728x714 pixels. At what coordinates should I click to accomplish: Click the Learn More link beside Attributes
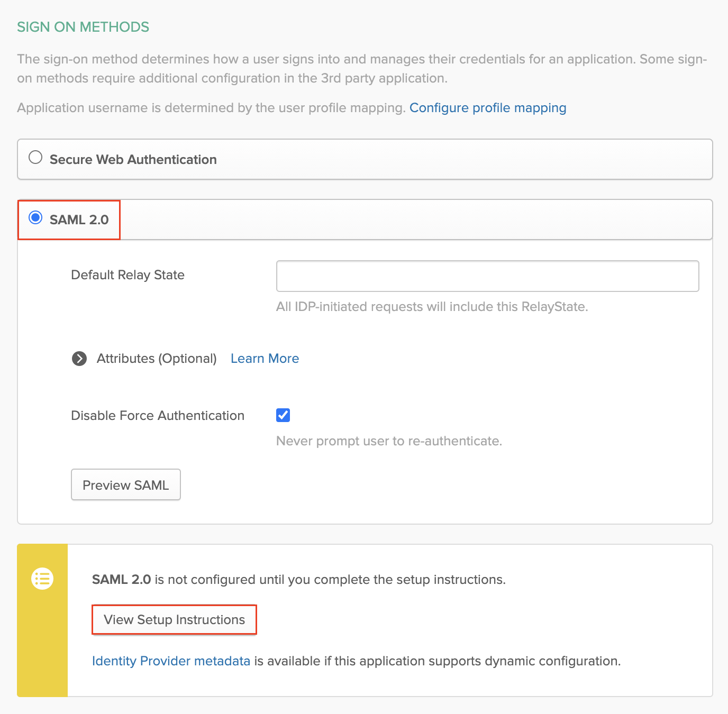[264, 359]
